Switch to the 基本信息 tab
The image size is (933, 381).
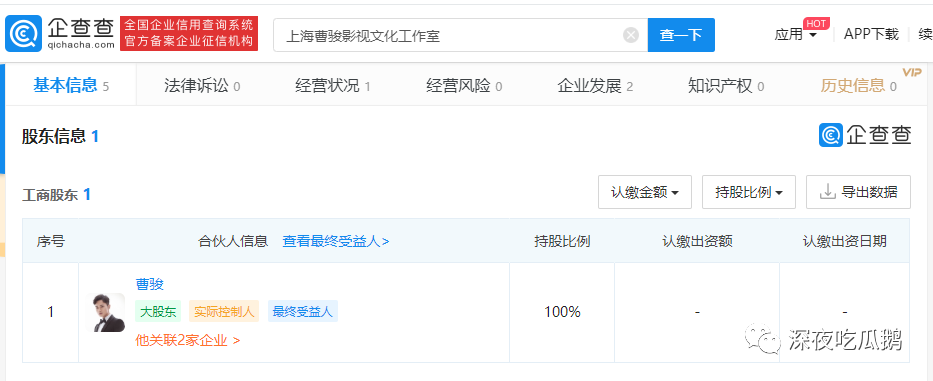pyautogui.click(x=71, y=85)
